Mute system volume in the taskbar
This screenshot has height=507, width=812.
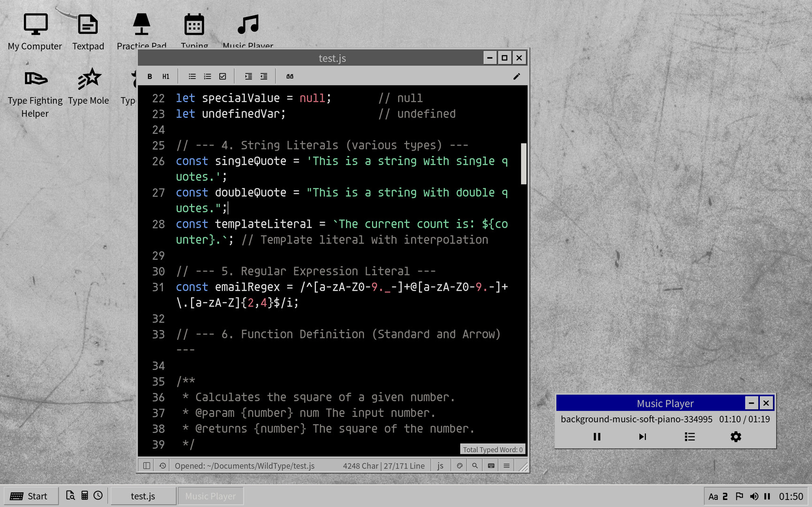[x=754, y=496]
